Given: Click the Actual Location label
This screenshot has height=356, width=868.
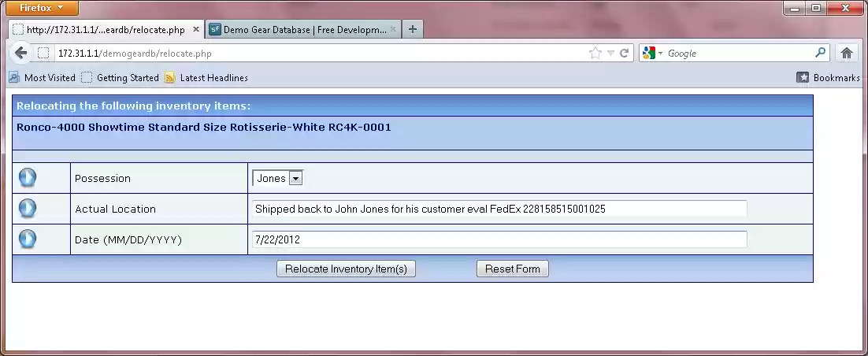Looking at the screenshot, I should click(x=116, y=209).
